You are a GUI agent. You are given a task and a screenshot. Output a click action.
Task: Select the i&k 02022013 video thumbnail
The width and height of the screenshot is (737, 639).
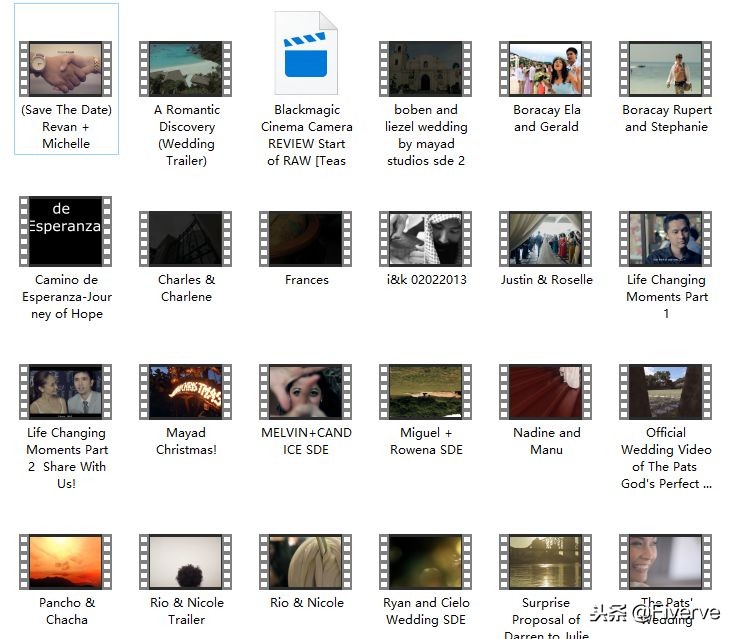pyautogui.click(x=426, y=239)
